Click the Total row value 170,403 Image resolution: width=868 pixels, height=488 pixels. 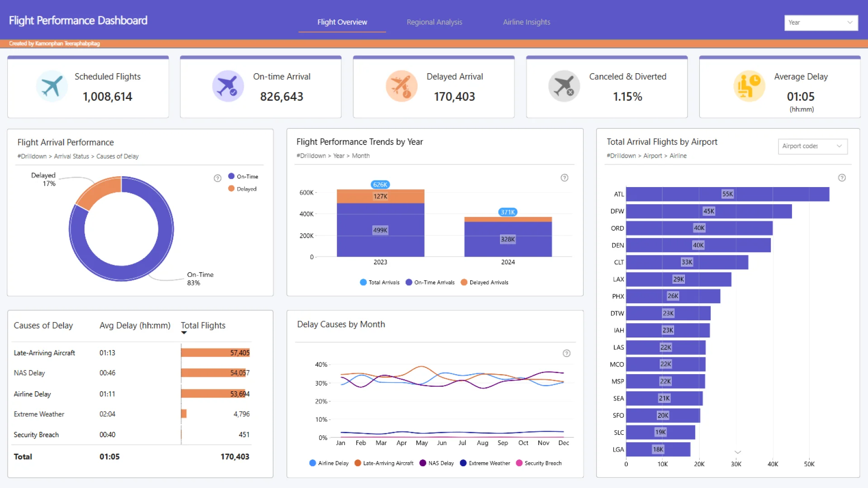(x=235, y=457)
